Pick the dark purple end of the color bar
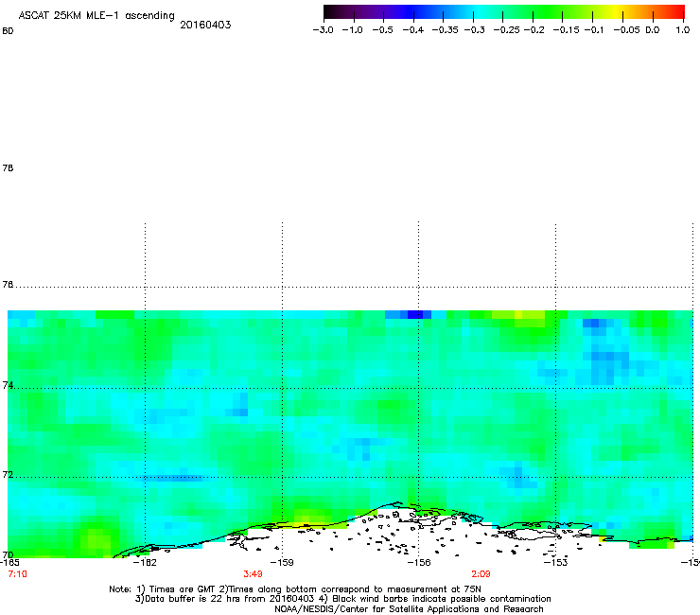Image resolution: width=700 pixels, height=615 pixels. tap(330, 12)
